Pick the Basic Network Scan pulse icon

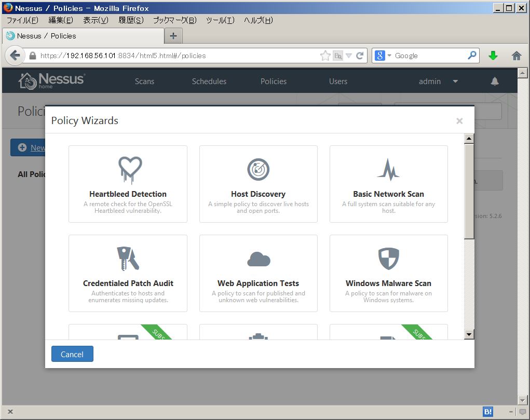tap(388, 170)
